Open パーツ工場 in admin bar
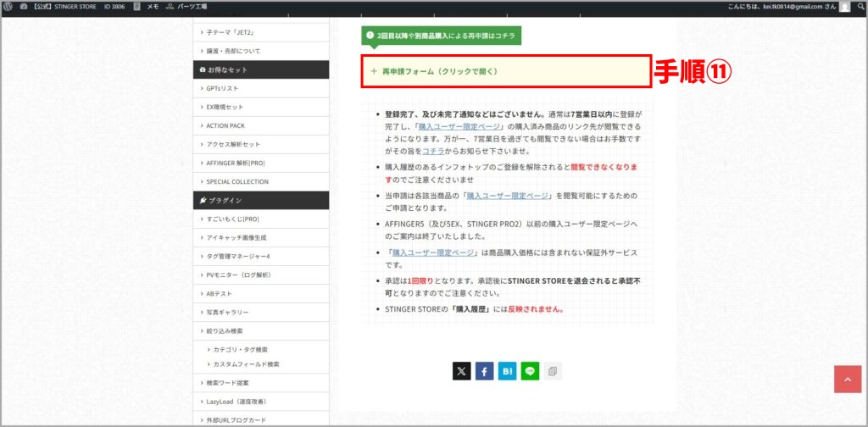The width and height of the screenshot is (868, 427). pos(186,7)
